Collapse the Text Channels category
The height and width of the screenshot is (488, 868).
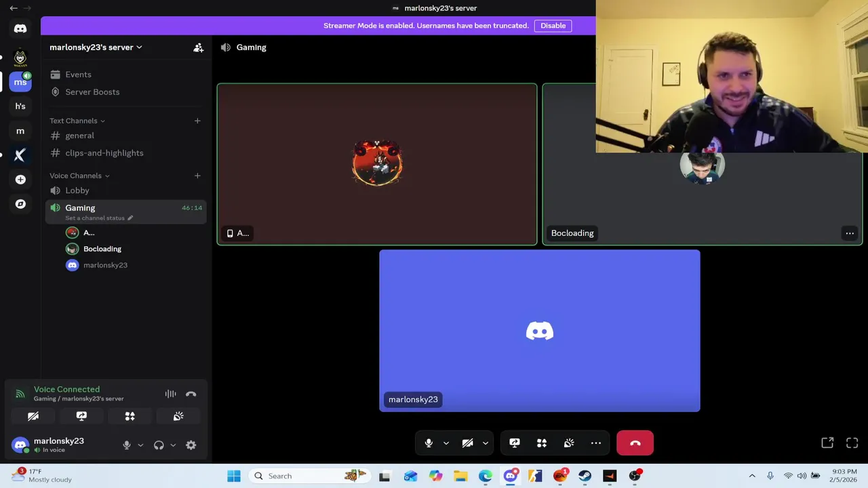click(77, 121)
